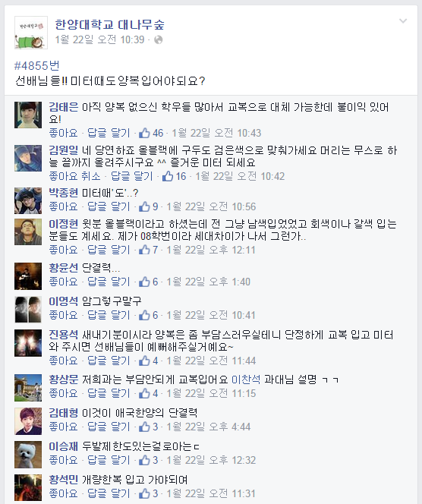Screen dimensions: 422x504
Task: Open likes on 이영석's comment
Action: 149,315
